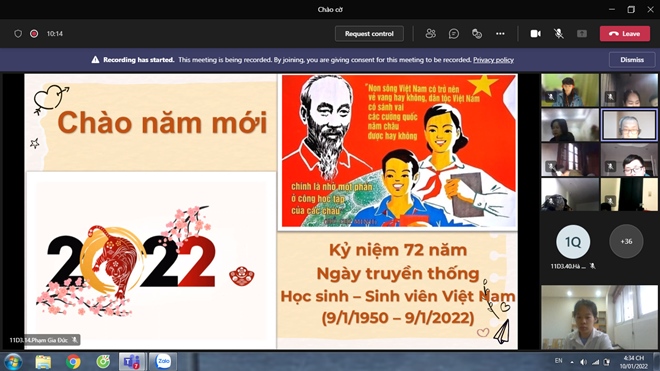Open the meeting chat
This screenshot has width=660, height=371.
point(454,34)
